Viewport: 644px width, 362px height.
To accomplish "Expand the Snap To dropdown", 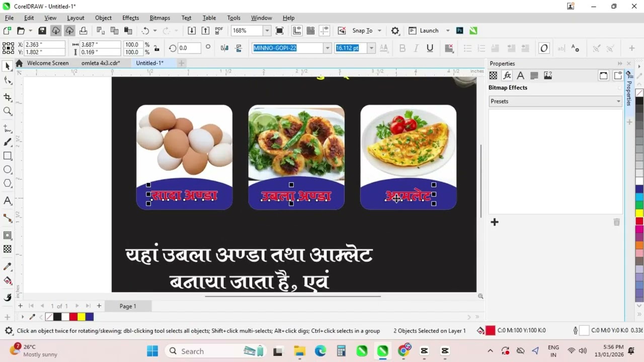I will (x=379, y=31).
